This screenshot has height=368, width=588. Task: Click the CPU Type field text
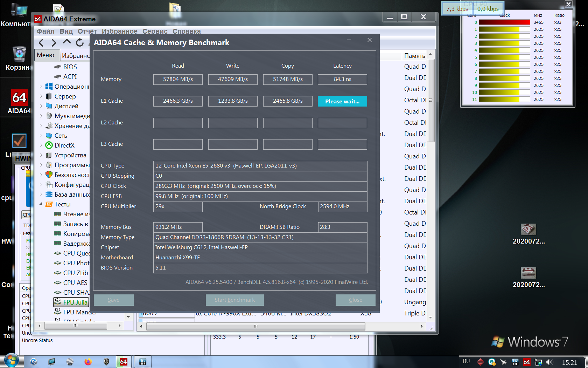260,166
